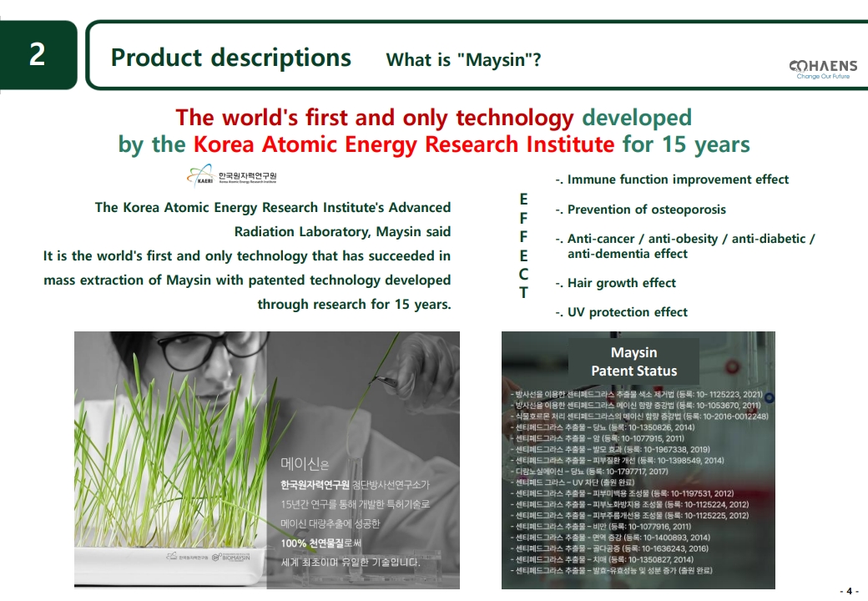
Task: Select the red "Korea Atomic Energy Research Institute" headline text
Action: click(x=404, y=144)
